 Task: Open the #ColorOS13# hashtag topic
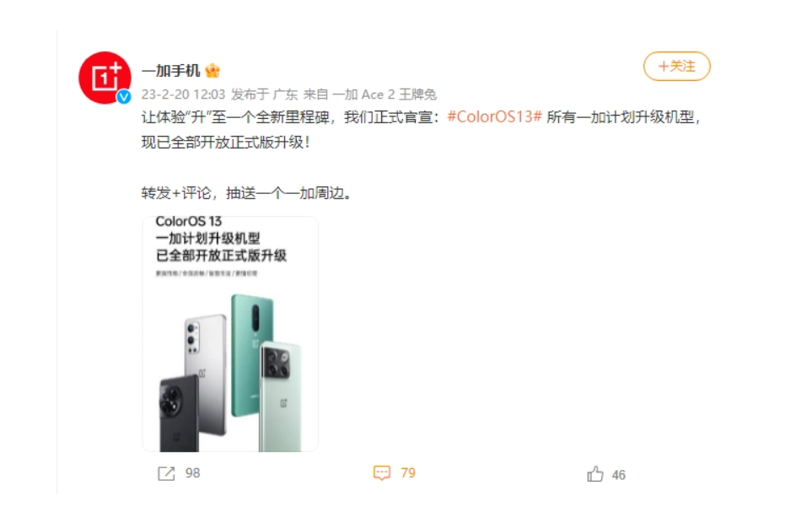tap(495, 116)
